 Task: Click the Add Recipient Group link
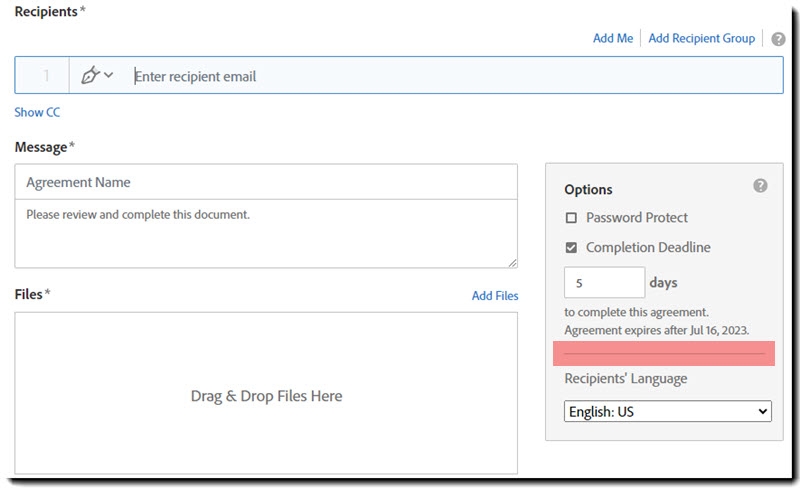tap(701, 38)
